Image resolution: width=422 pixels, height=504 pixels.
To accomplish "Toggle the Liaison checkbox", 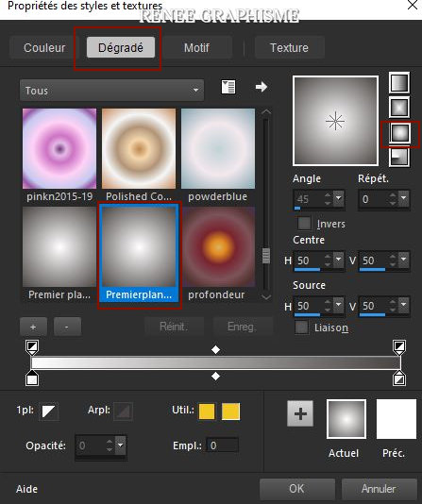I will (301, 328).
